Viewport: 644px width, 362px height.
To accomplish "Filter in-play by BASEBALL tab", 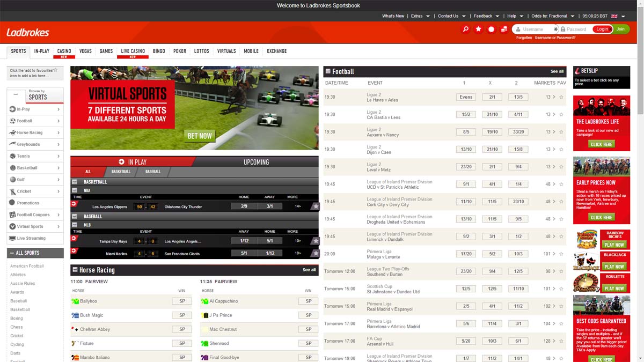I will (x=153, y=172).
